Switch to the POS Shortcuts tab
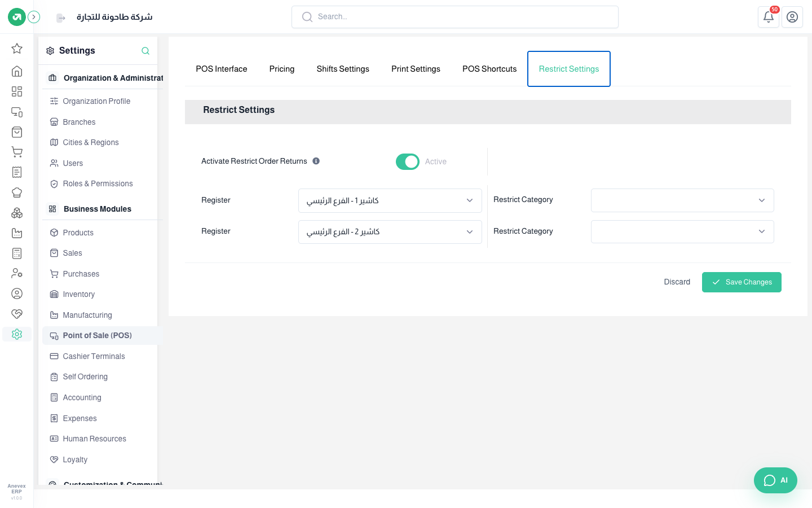This screenshot has width=812, height=508. [489, 69]
